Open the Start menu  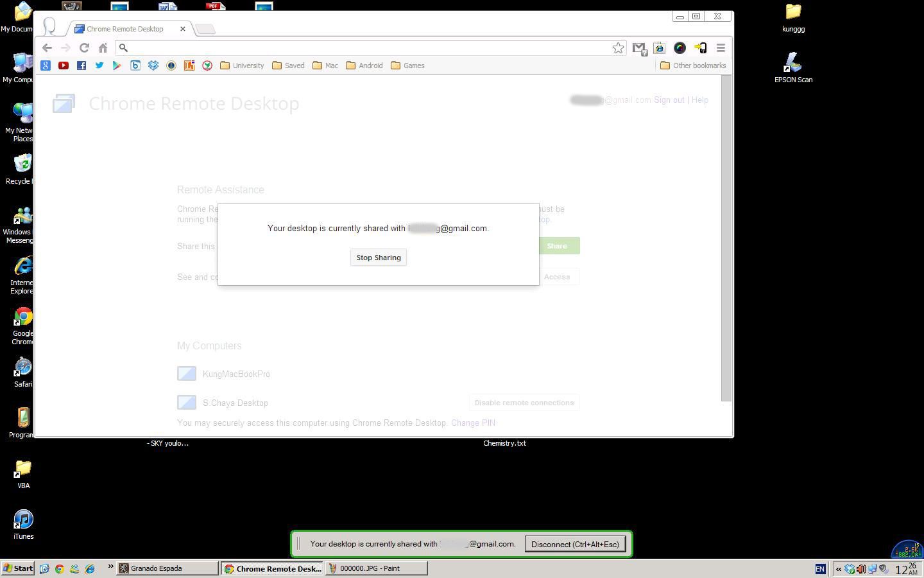coord(18,568)
